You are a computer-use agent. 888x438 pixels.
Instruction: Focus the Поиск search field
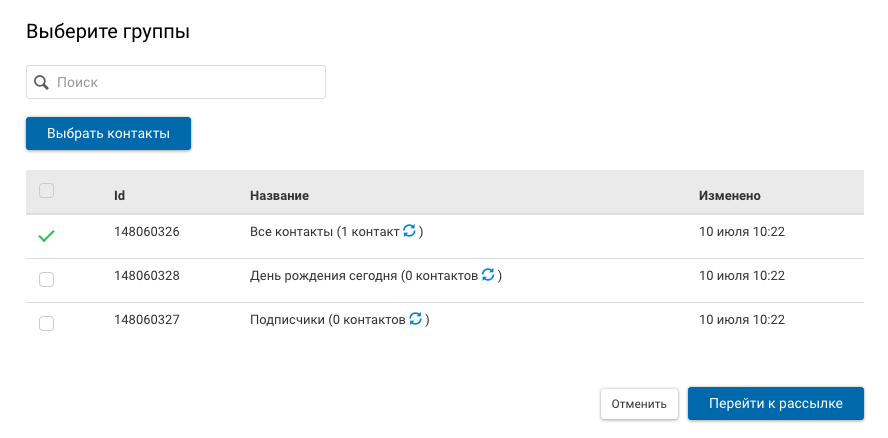click(x=176, y=82)
